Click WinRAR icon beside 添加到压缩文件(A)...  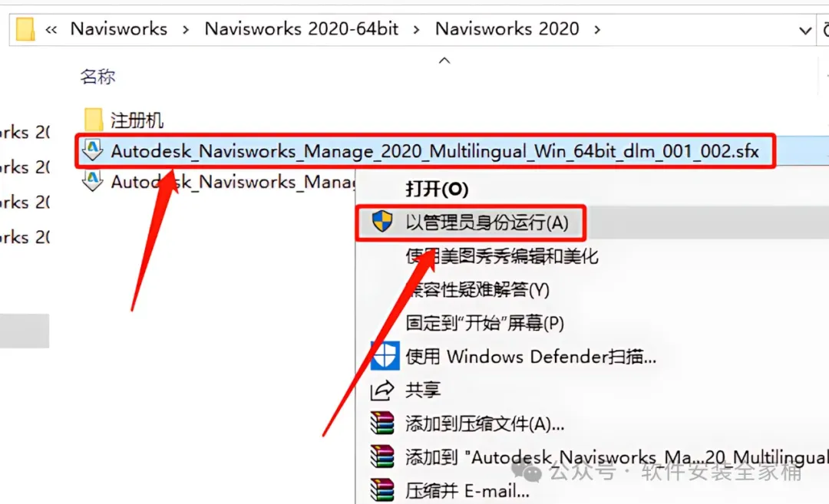382,423
